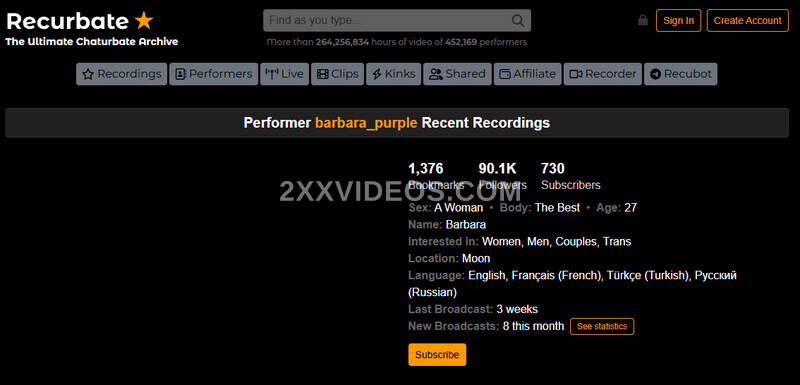Screen dimensions: 800x385
Task: Open the Recordings menu item
Action: point(121,74)
